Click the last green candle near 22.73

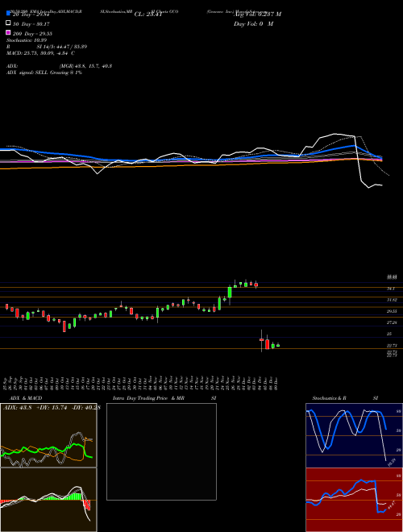278,345
